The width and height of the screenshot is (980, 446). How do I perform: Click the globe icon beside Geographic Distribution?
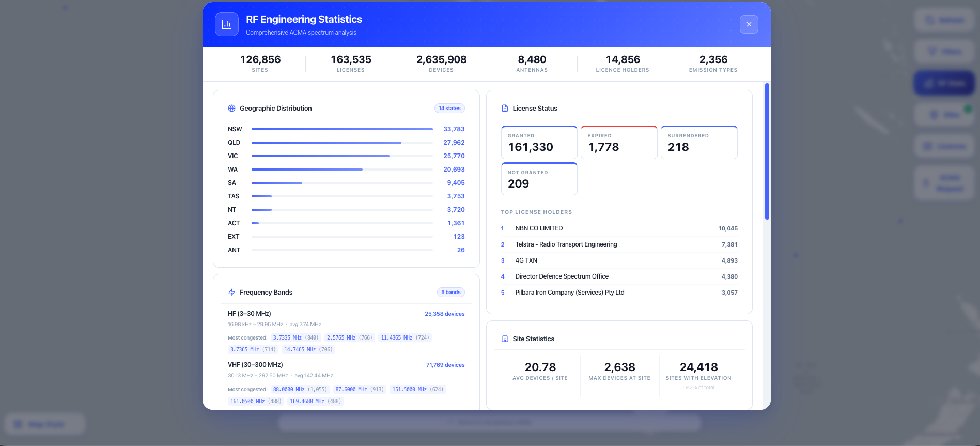pyautogui.click(x=231, y=109)
